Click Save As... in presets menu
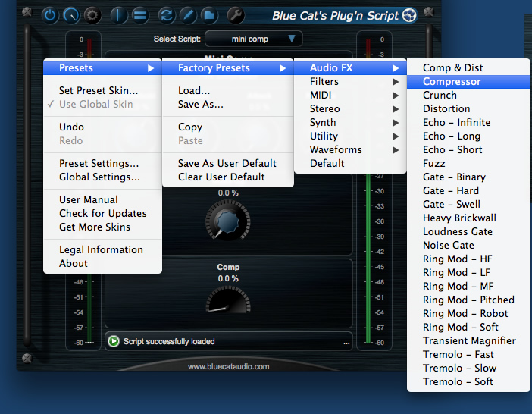Image resolution: width=532 pixels, height=414 pixels. (228, 104)
